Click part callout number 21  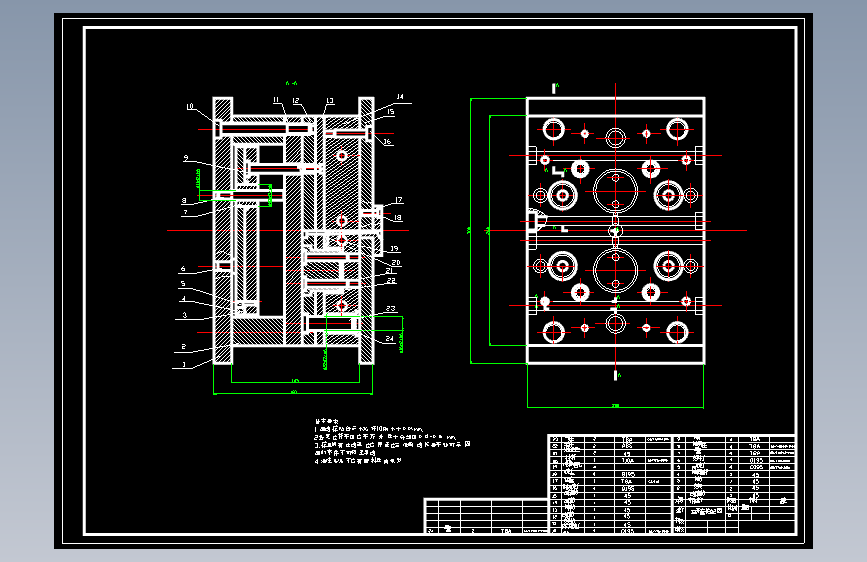(390, 270)
